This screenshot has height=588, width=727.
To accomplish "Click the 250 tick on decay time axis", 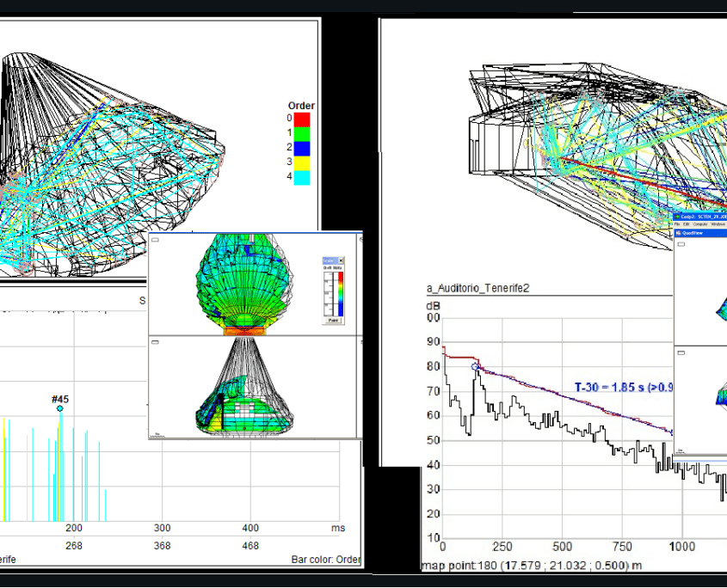I will [x=502, y=548].
